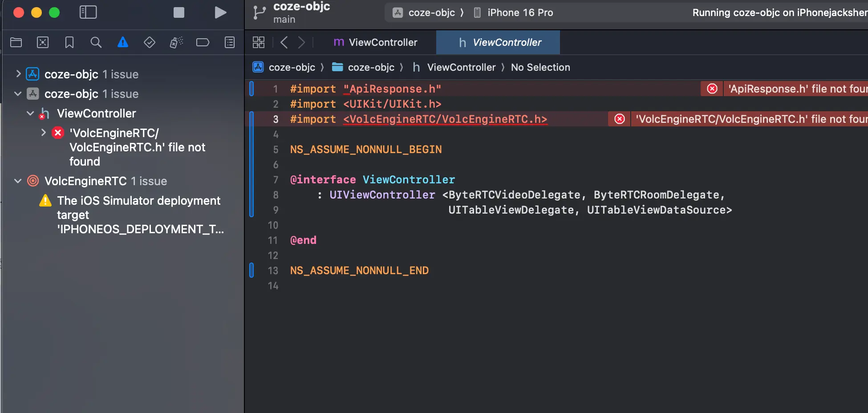
Task: Click the UIViewController superclass name
Action: click(382, 194)
